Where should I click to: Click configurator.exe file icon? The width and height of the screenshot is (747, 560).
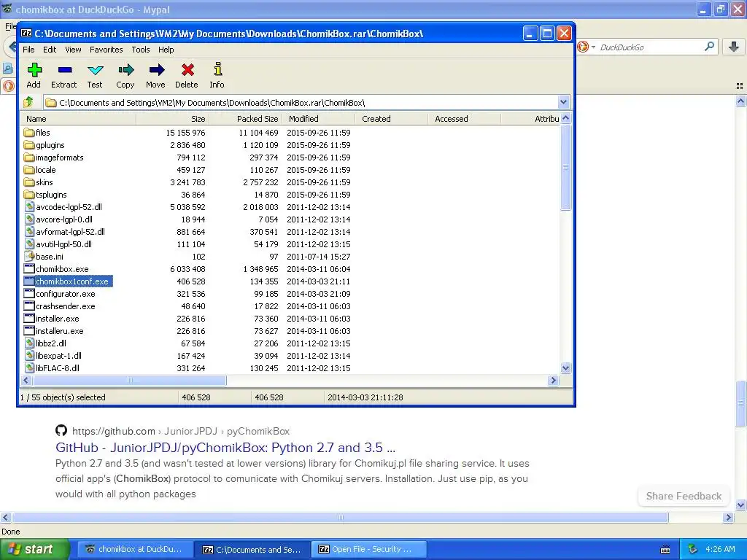pyautogui.click(x=29, y=293)
